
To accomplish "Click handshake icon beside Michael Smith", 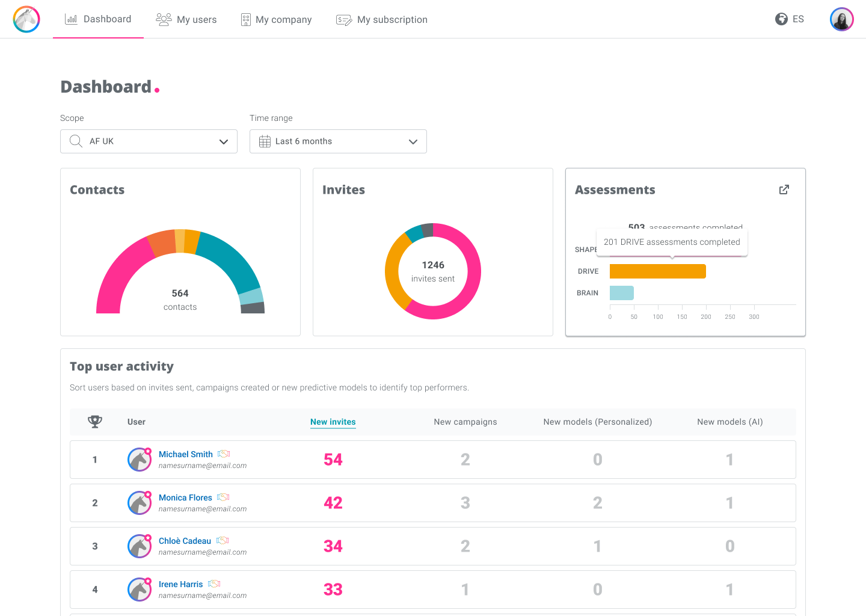I will pos(224,454).
